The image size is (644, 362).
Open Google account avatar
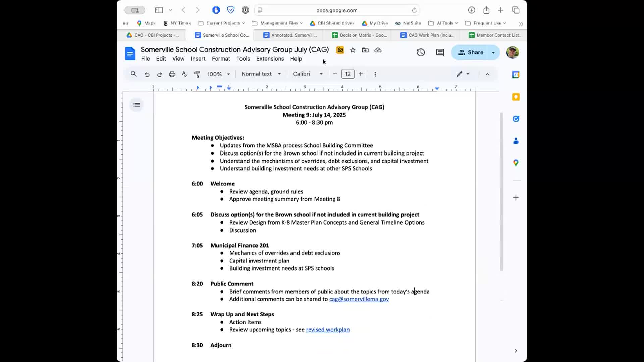pos(513,52)
